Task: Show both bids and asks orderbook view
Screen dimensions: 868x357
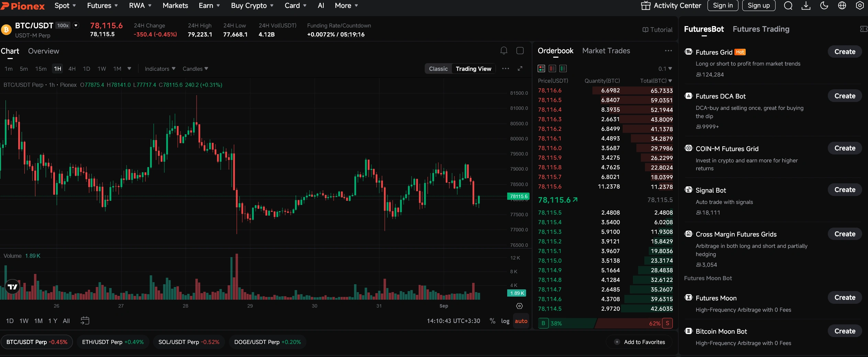Action: coord(542,69)
